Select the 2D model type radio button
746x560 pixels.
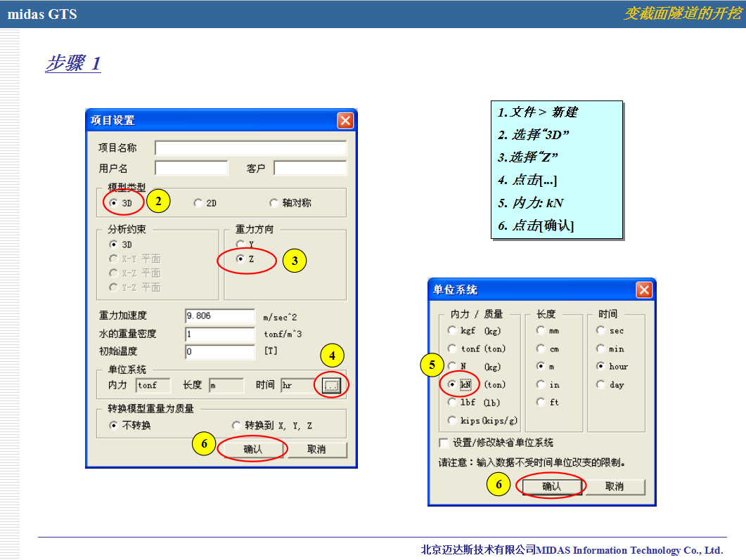click(198, 203)
